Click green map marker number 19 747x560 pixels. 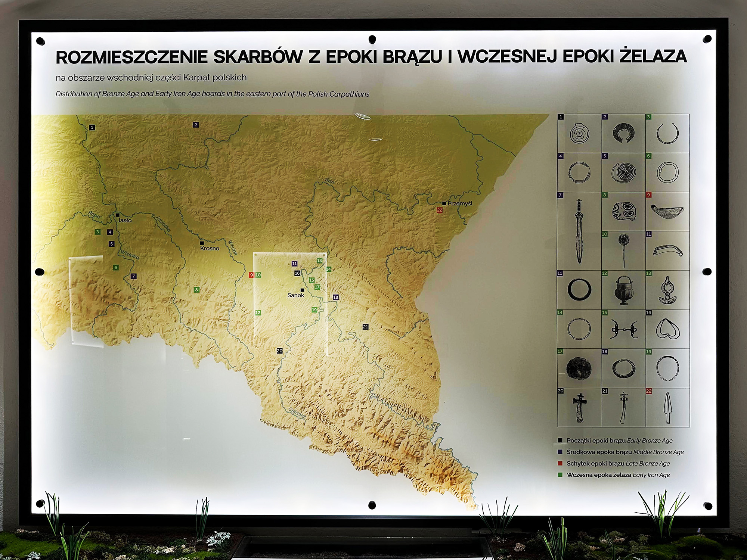(x=314, y=310)
